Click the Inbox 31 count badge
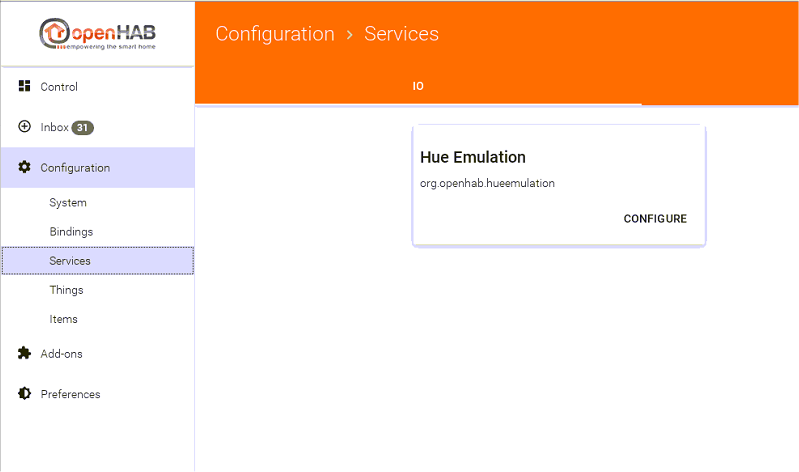799x472 pixels. click(83, 128)
